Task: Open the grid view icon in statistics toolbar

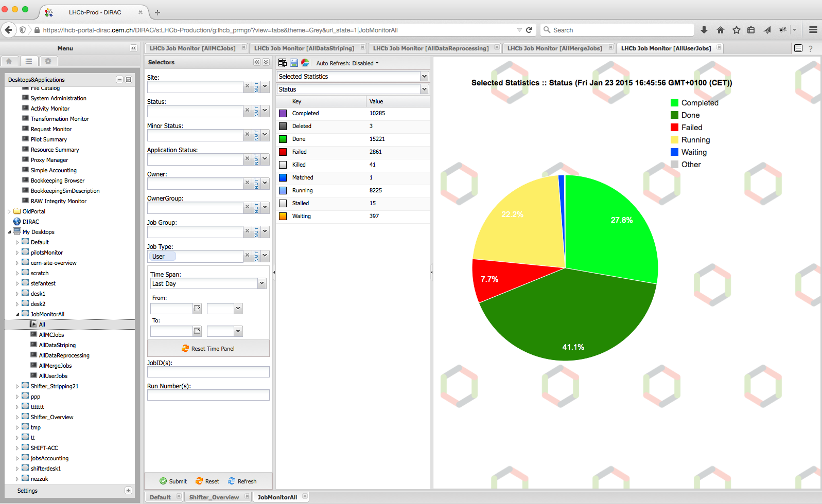Action: click(x=282, y=63)
